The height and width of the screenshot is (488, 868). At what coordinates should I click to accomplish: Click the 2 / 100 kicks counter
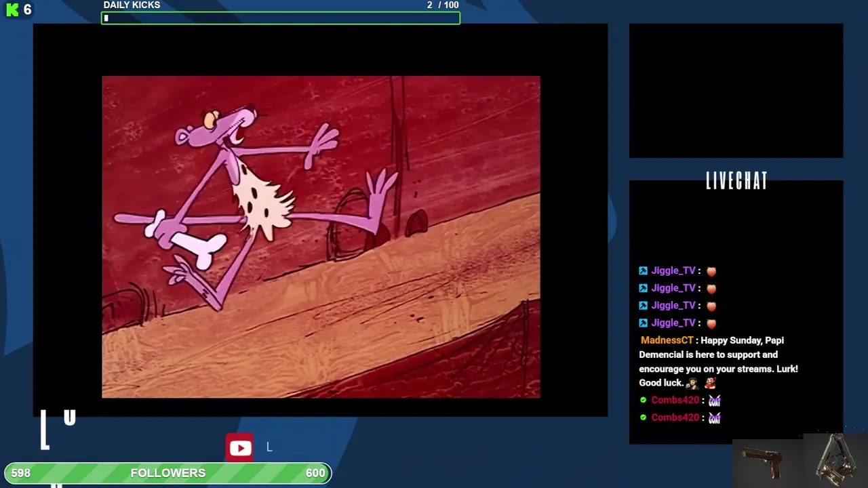443,5
